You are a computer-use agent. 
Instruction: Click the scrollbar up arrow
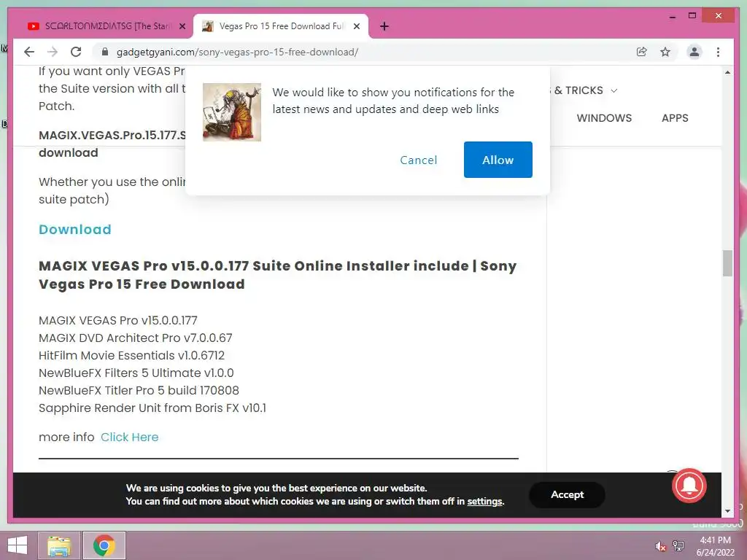pos(727,72)
